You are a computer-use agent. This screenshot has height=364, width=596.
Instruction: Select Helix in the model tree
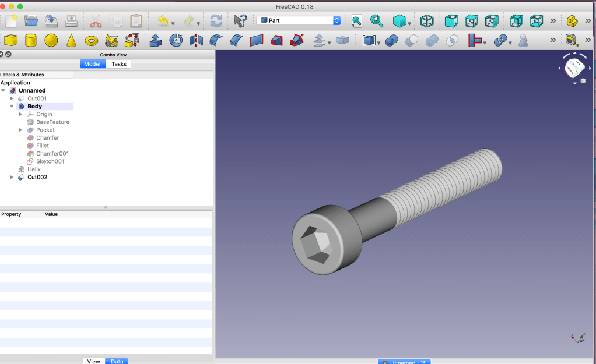click(x=34, y=169)
